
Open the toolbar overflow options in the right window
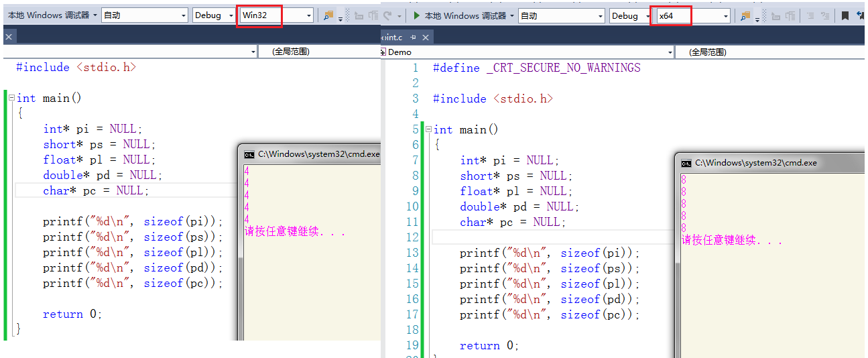coord(757,18)
